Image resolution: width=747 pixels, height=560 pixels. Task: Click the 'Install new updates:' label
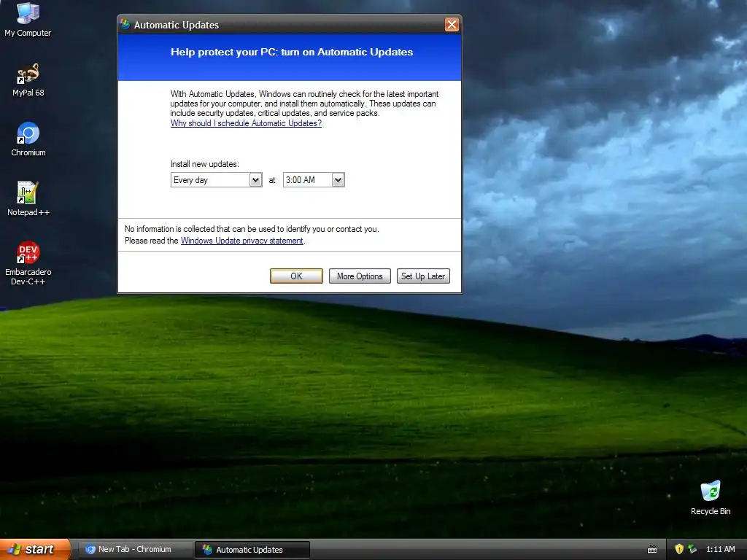pos(205,164)
